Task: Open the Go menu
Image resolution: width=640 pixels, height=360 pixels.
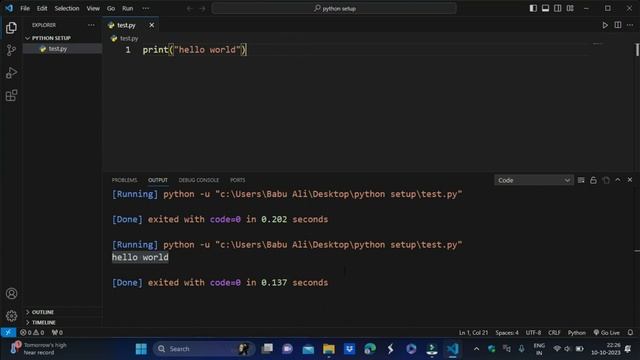Action: [x=111, y=8]
